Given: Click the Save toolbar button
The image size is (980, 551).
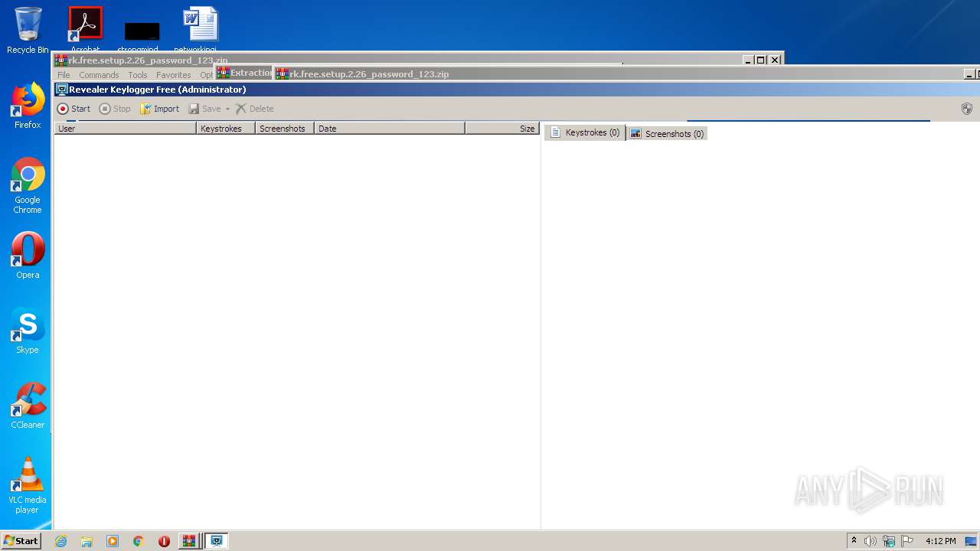Looking at the screenshot, I should tap(204, 109).
